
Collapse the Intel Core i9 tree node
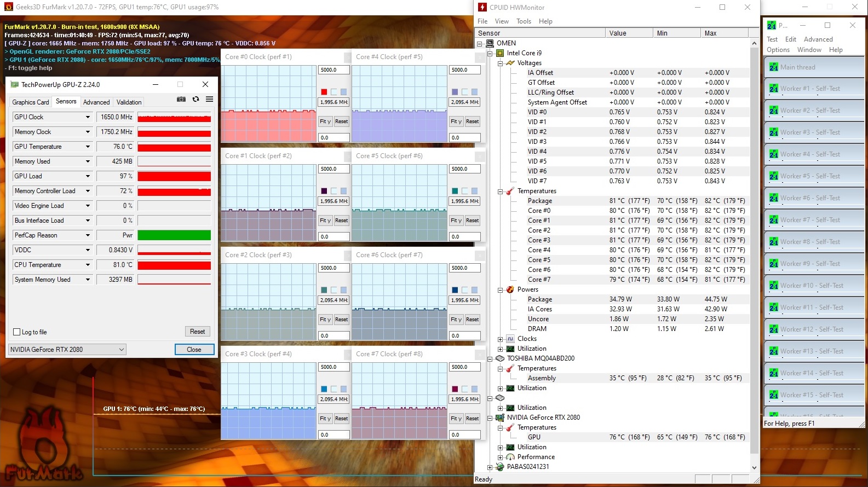[x=490, y=53]
